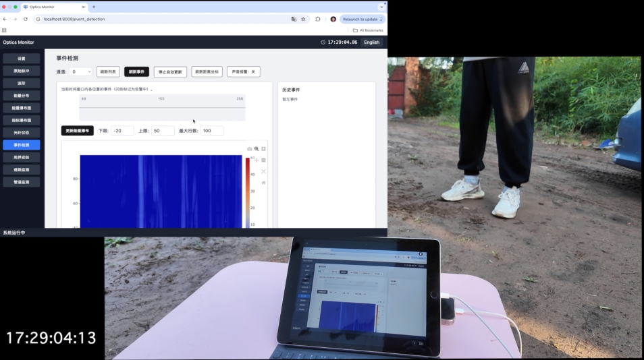The width and height of the screenshot is (644, 360).
Task: Switch interface language with English button
Action: click(371, 42)
